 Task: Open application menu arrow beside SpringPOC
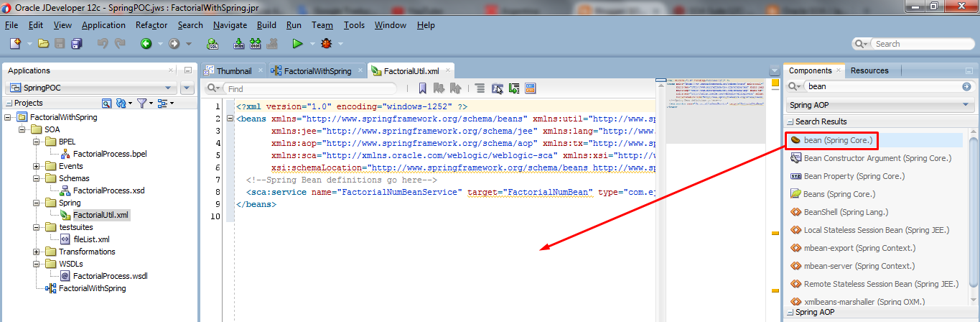pyautogui.click(x=188, y=88)
